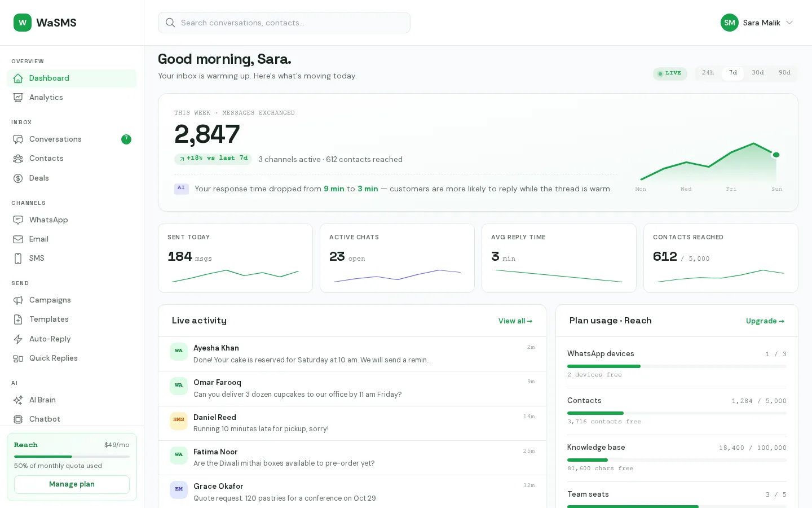Click the AI badge beside the response insight
This screenshot has height=508, width=812.
181,188
